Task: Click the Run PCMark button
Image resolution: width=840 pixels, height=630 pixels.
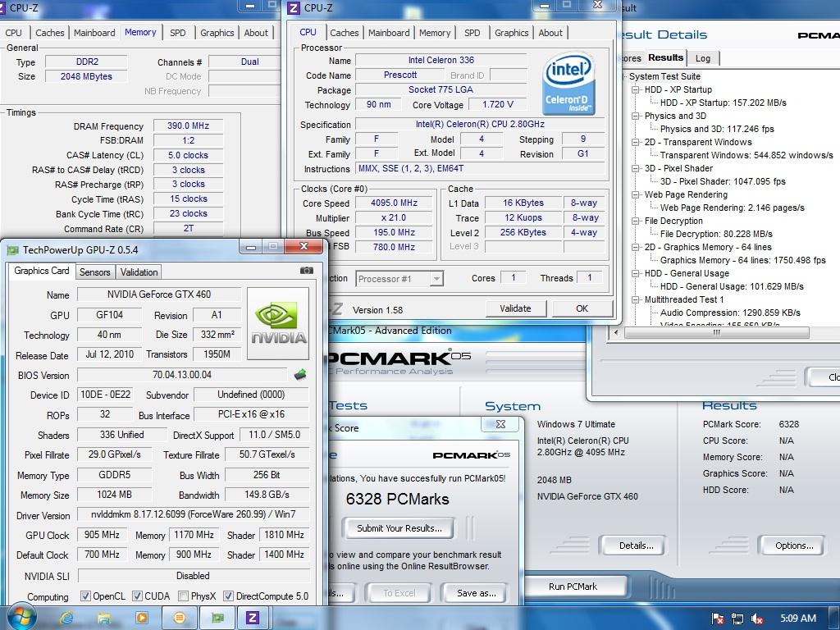Action: coord(573,587)
